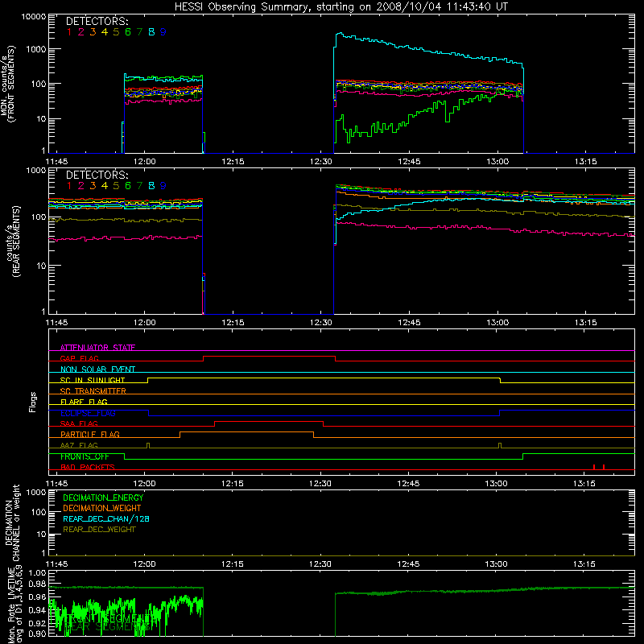Select cyan detector '8' in front segments legend

click(151, 32)
